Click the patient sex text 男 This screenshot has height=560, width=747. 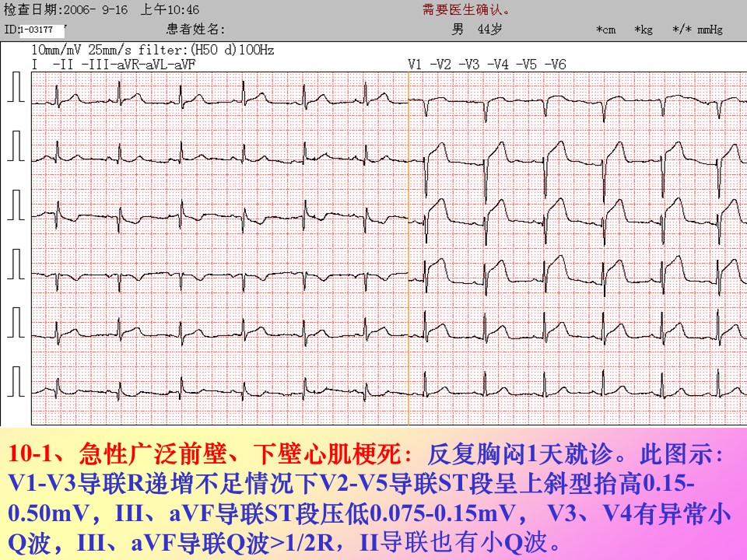pos(458,29)
